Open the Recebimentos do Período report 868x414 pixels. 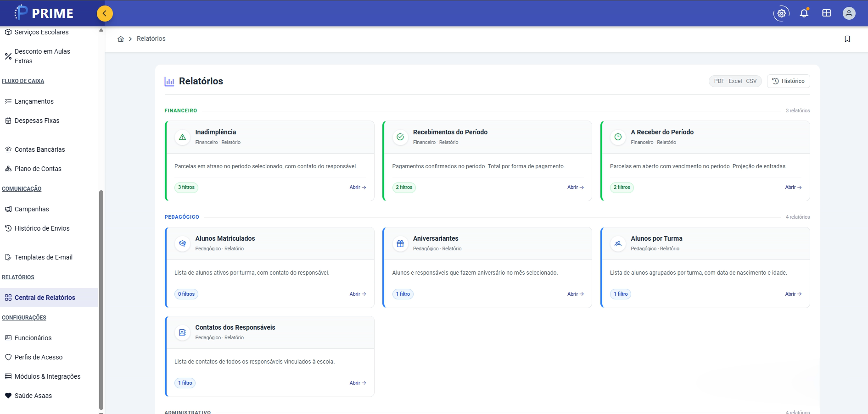point(575,188)
